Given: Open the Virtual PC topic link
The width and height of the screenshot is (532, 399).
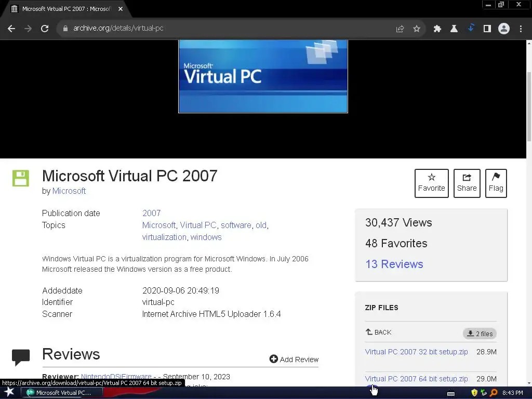Looking at the screenshot, I should coord(198,225).
